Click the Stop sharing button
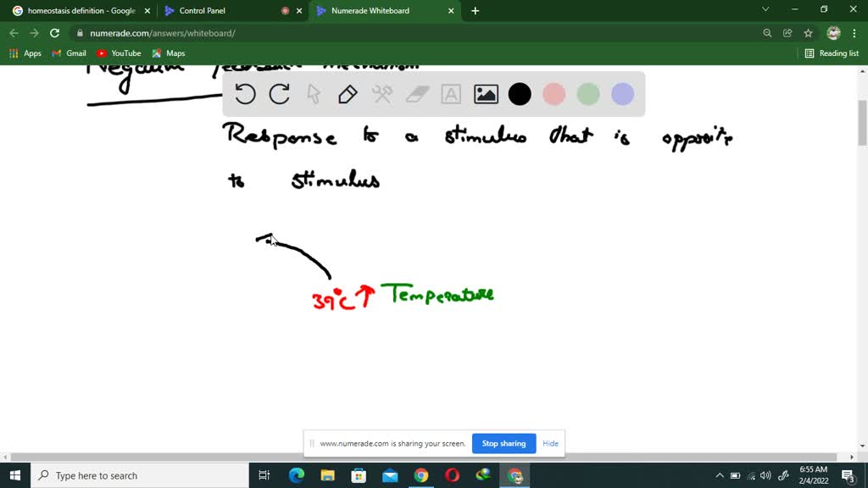 pos(504,443)
